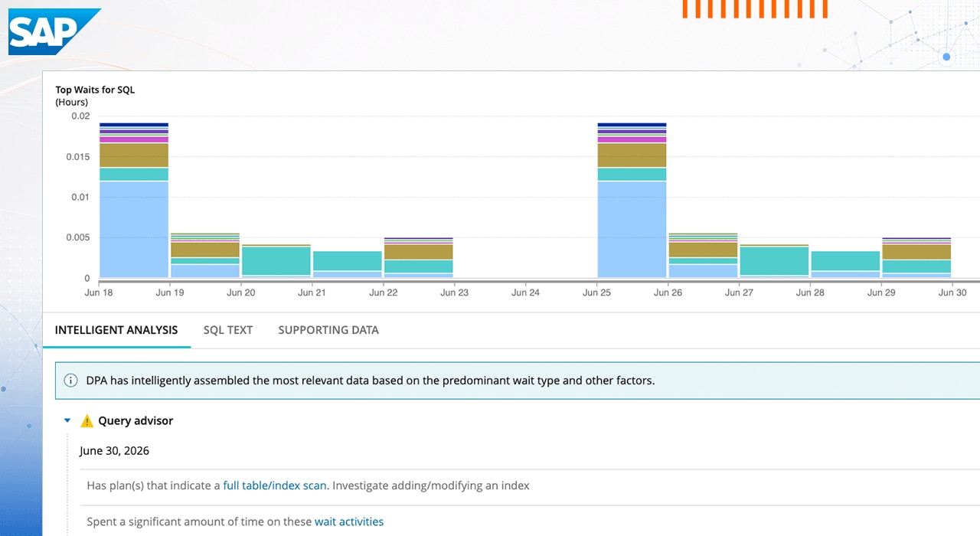This screenshot has width=980, height=536.
Task: Click the DPA intelligently assembled banner text
Action: tap(371, 380)
